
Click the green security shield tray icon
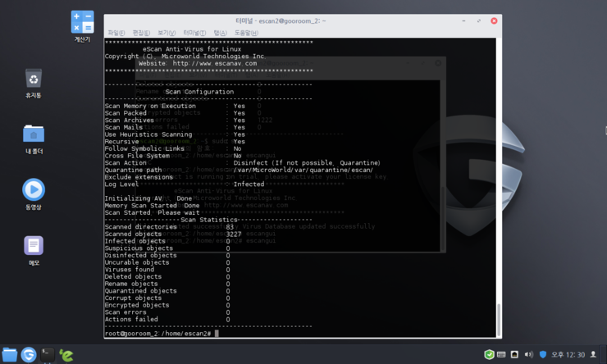point(489,354)
